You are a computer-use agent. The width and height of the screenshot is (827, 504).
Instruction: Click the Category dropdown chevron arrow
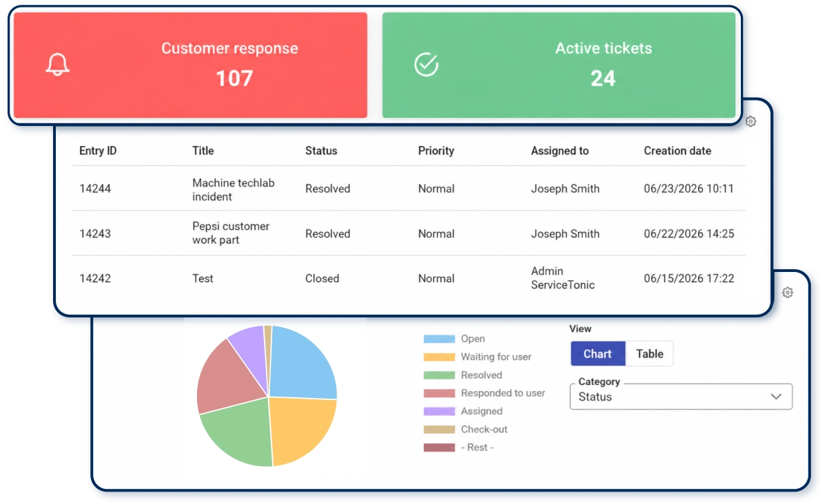776,397
